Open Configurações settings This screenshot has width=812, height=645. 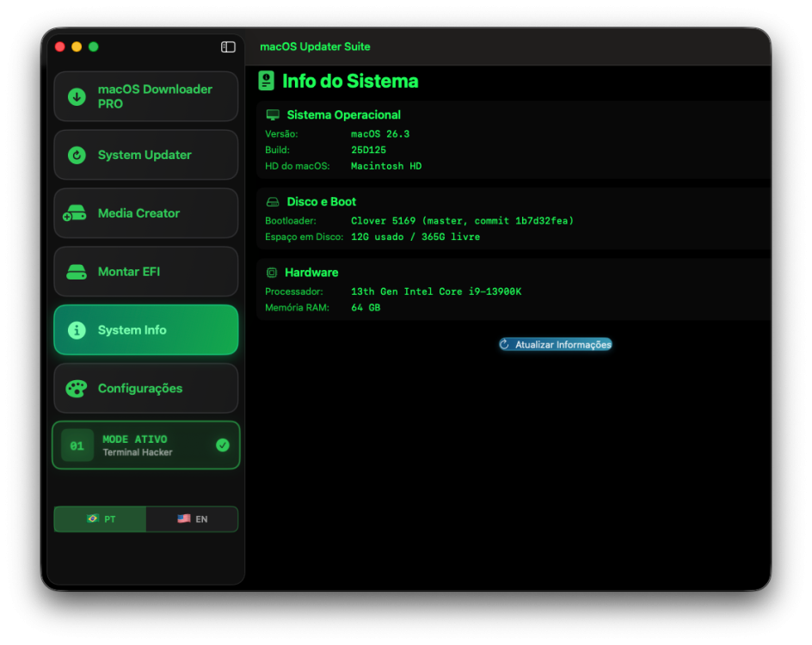click(146, 388)
